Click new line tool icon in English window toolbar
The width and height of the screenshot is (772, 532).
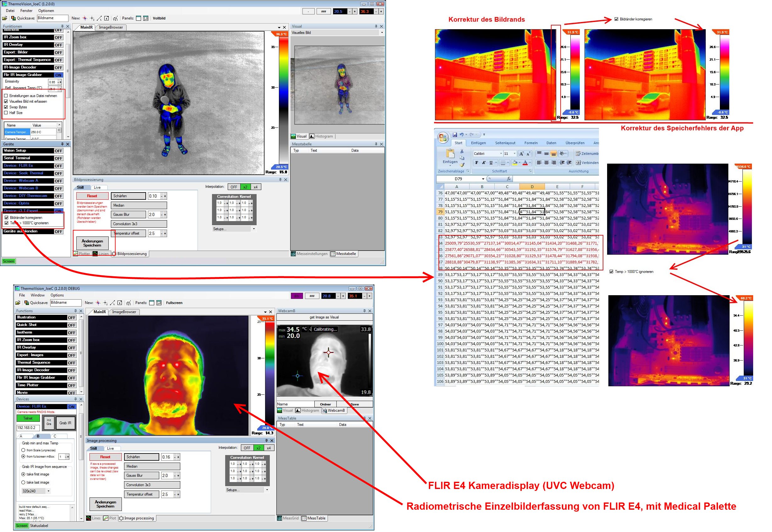tap(112, 303)
